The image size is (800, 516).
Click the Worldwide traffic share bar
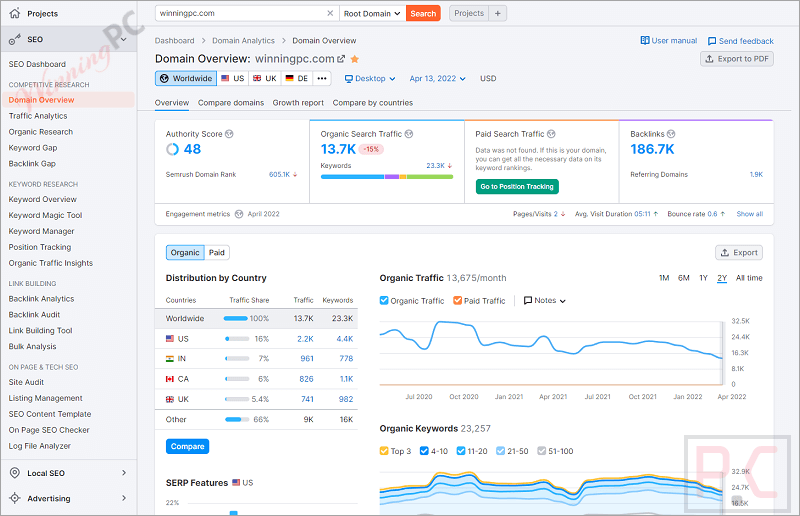coord(236,318)
